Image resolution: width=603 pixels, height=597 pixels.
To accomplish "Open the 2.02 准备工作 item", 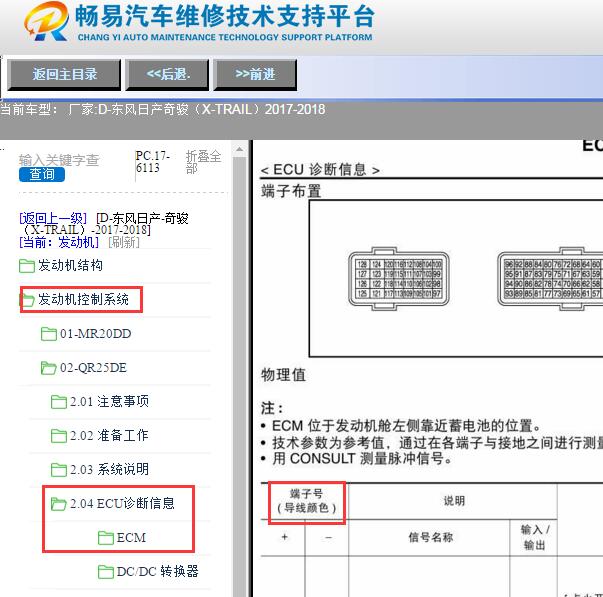I will (x=109, y=435).
